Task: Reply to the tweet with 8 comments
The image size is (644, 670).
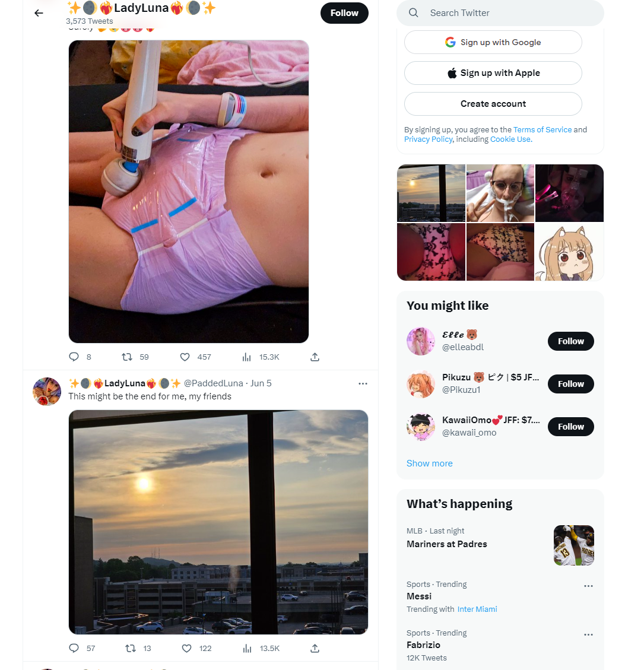Action: click(74, 357)
